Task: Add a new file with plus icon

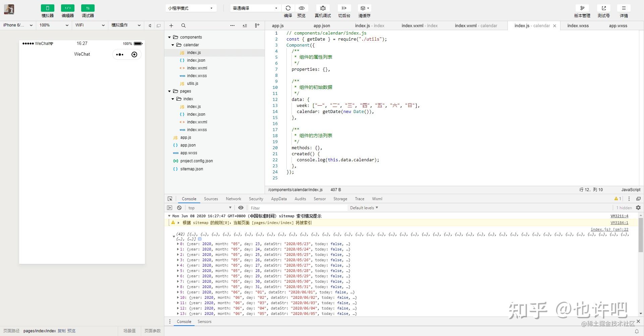Action: click(x=171, y=25)
